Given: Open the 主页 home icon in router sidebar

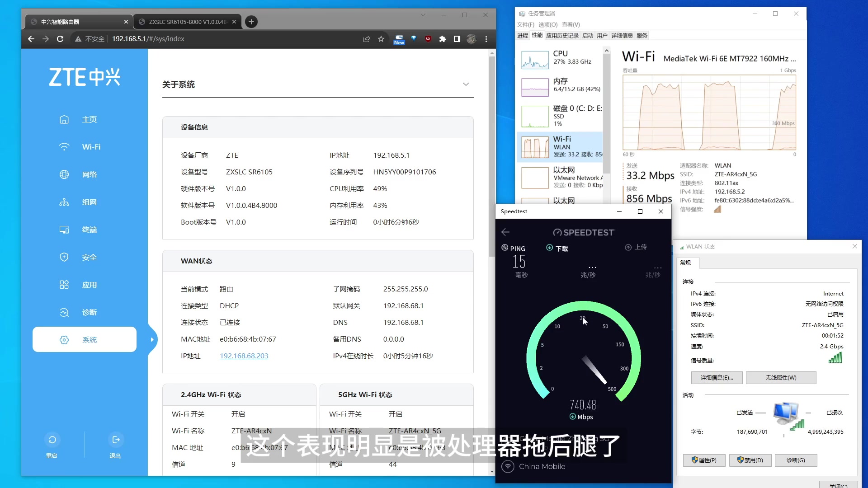Looking at the screenshot, I should [64, 119].
